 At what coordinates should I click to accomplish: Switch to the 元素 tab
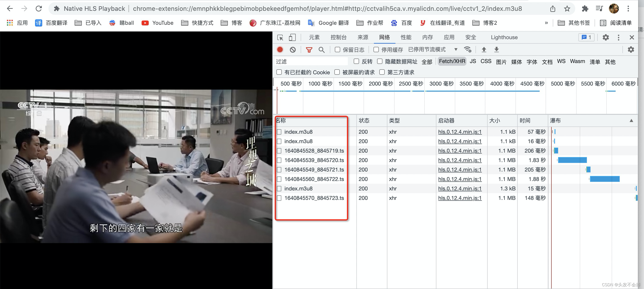click(314, 37)
